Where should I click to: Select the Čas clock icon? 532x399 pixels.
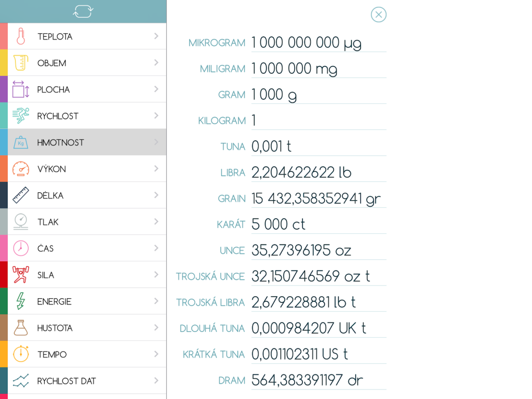click(21, 248)
